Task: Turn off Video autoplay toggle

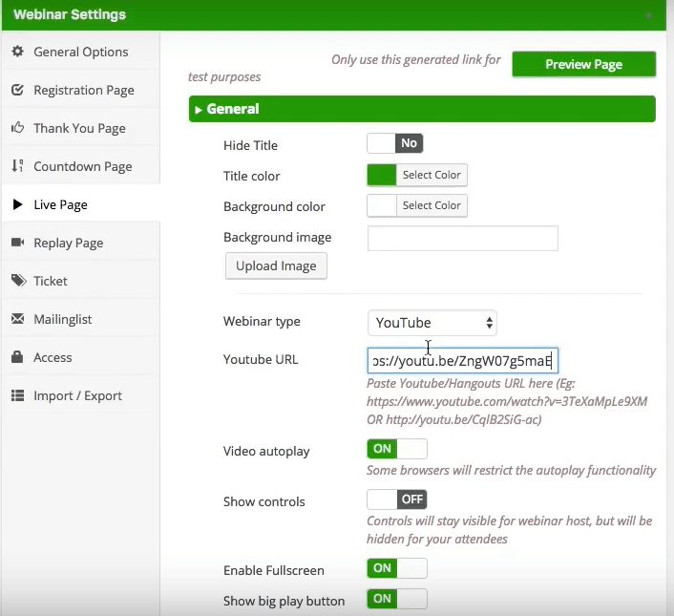Action: click(397, 449)
